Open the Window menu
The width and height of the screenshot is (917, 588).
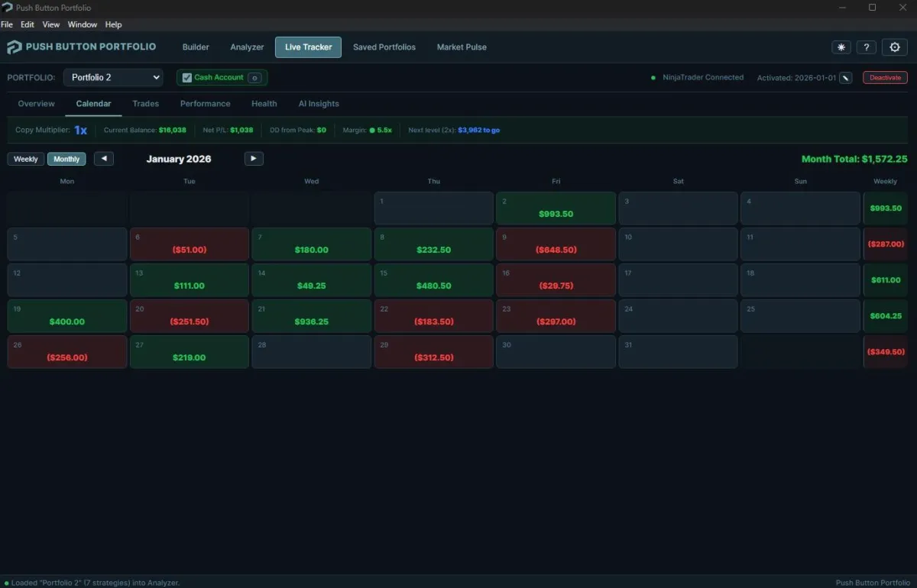click(x=83, y=24)
